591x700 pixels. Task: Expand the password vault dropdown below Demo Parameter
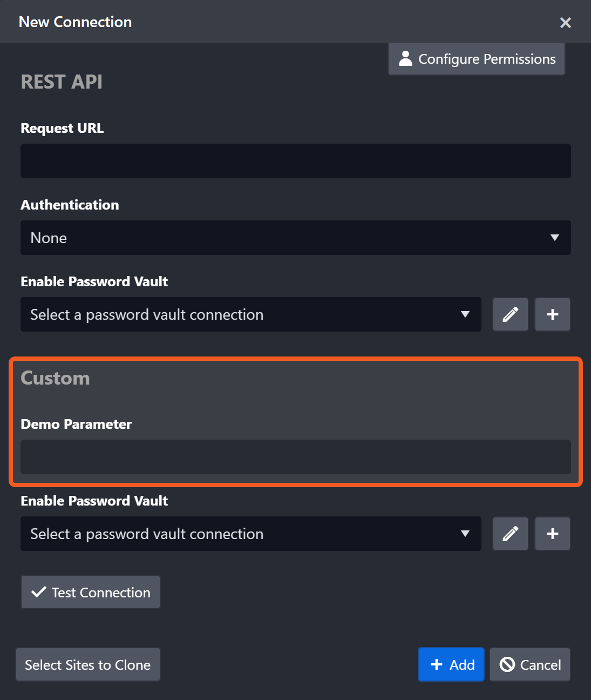250,534
